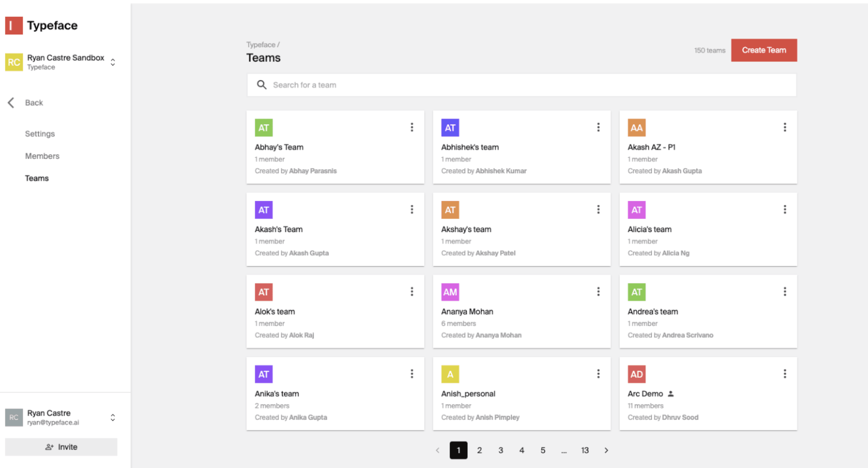Go to next page with right chevron
This screenshot has height=468, width=868.
pyautogui.click(x=606, y=450)
